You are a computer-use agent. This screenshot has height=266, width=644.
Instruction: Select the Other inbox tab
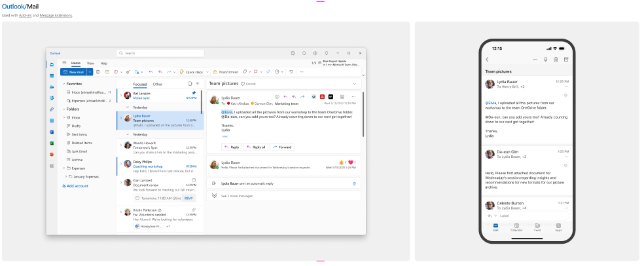(x=157, y=84)
